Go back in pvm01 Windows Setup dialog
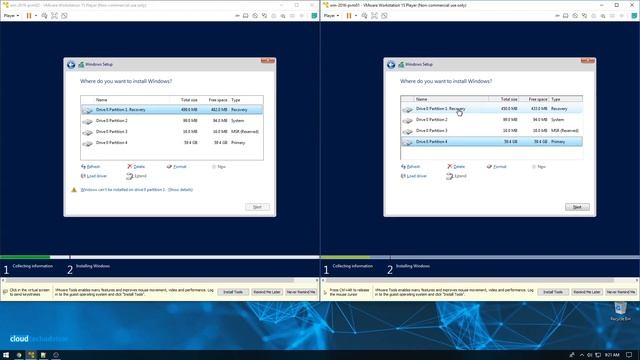 [391, 64]
